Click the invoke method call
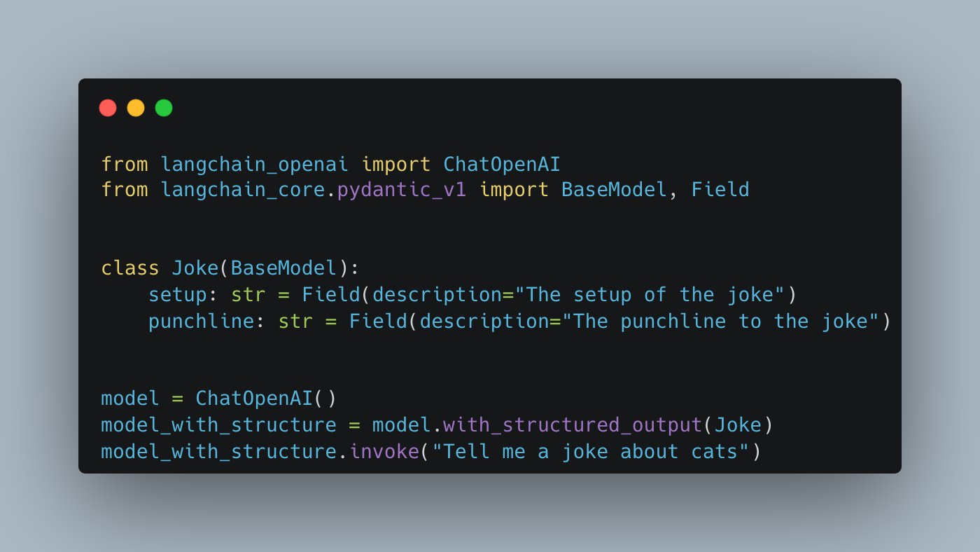Image resolution: width=980 pixels, height=552 pixels. click(384, 452)
